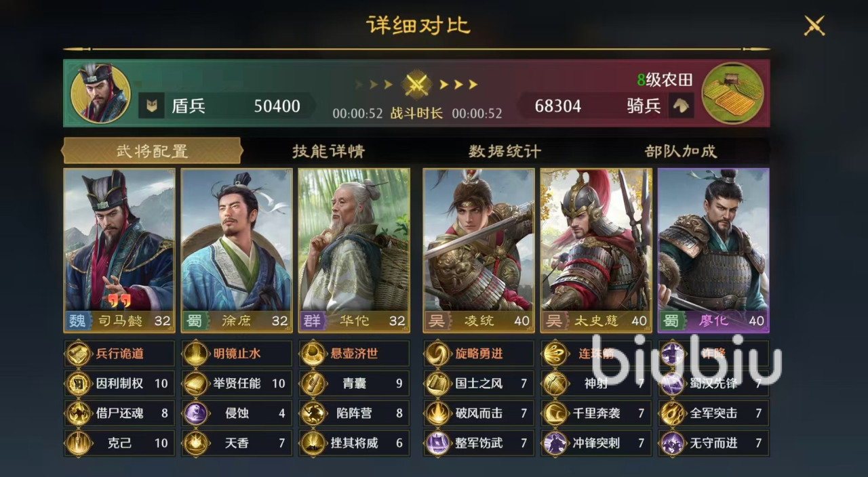Click the 借尸还魂 skill entry
Image resolution: width=868 pixels, height=477 pixels.
[119, 413]
